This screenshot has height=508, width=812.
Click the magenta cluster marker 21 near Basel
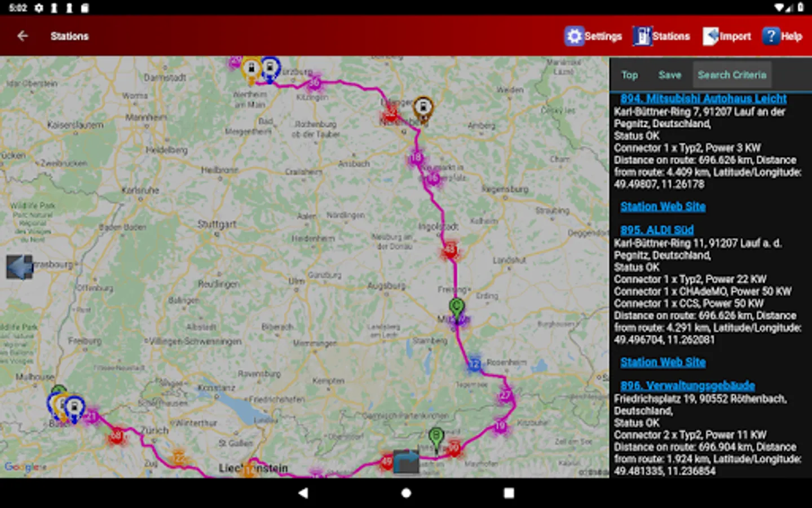pyautogui.click(x=91, y=417)
